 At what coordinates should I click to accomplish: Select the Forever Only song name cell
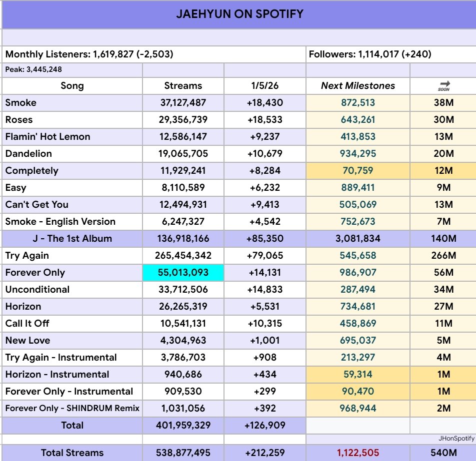coord(72,273)
